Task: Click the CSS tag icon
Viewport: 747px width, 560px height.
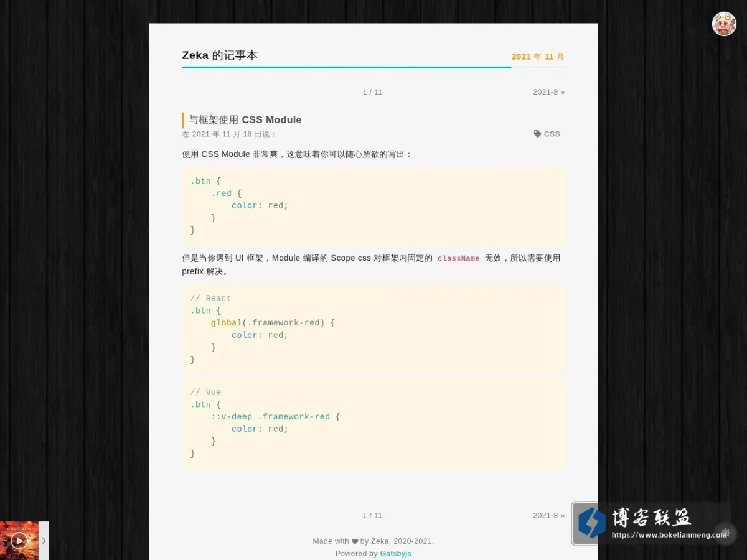Action: pos(537,134)
